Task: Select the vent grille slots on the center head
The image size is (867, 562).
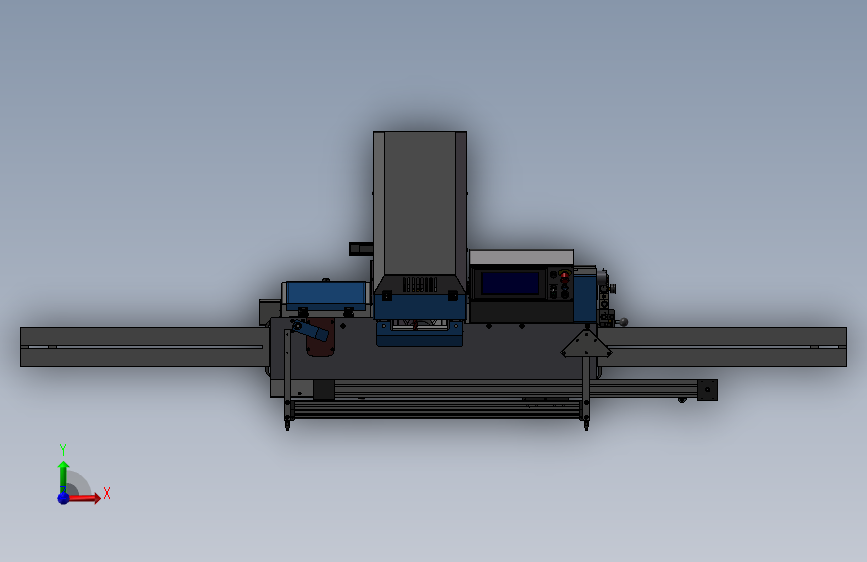Action: (420, 284)
